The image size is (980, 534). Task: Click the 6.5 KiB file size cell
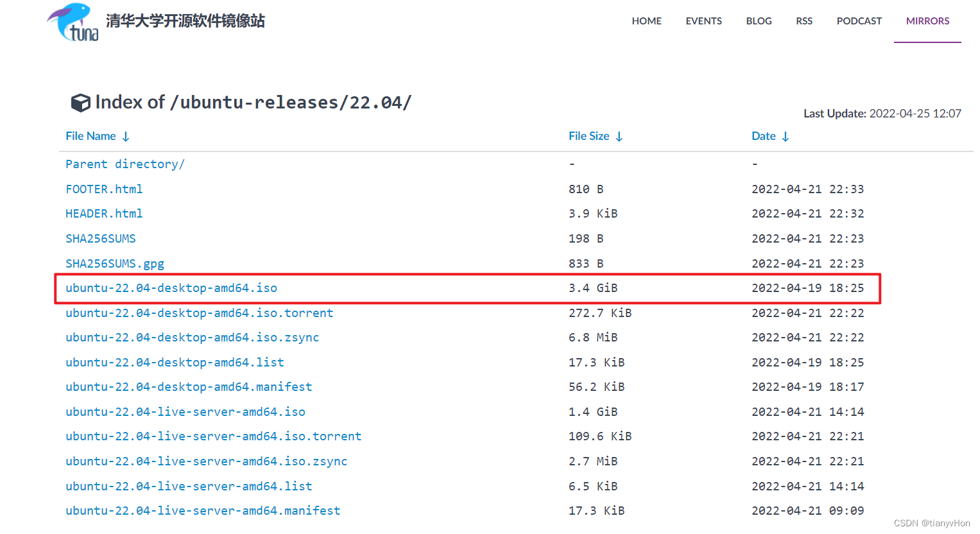point(593,487)
